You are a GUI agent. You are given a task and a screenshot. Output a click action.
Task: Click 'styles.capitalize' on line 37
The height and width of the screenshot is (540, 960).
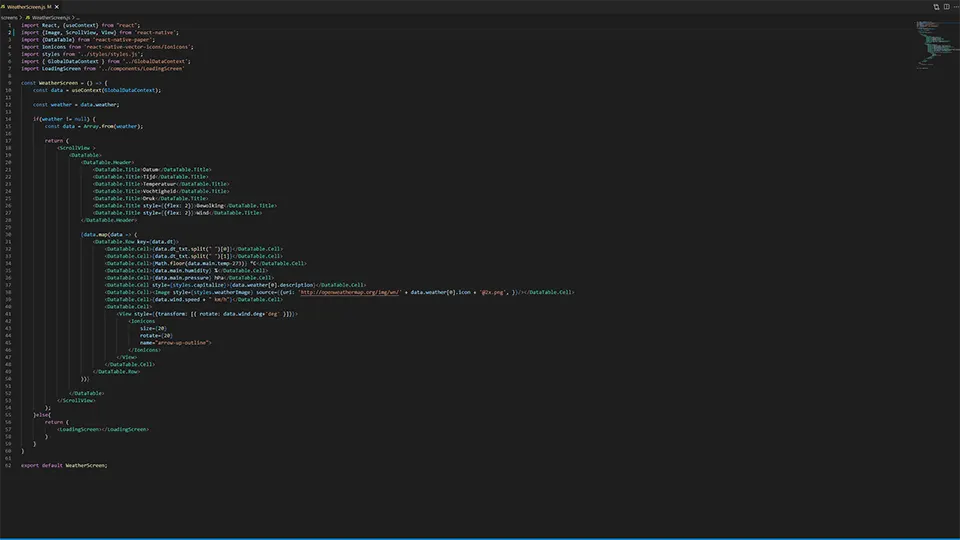[x=198, y=285]
